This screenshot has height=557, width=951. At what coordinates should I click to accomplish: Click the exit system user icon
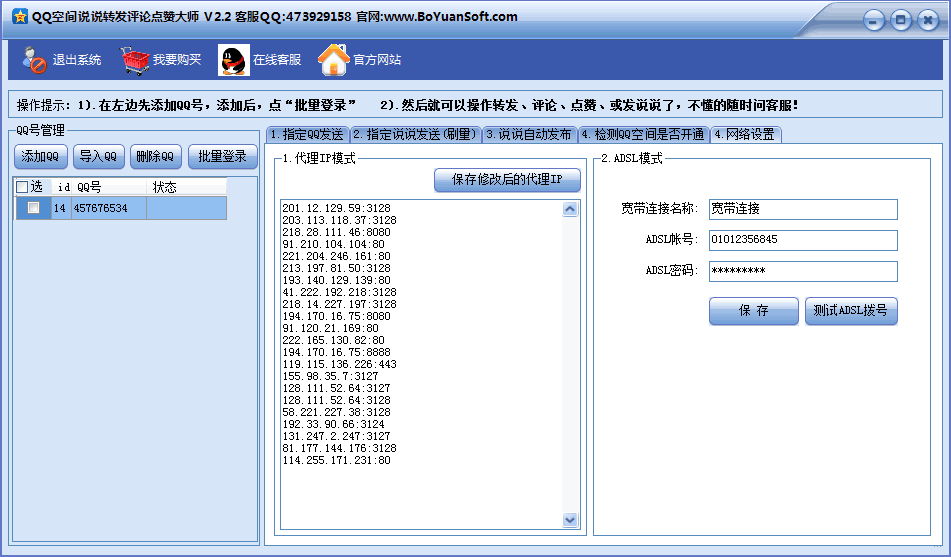[x=34, y=60]
